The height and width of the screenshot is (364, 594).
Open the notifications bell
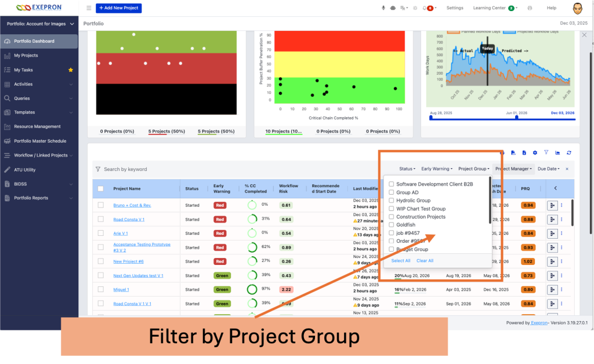(425, 8)
